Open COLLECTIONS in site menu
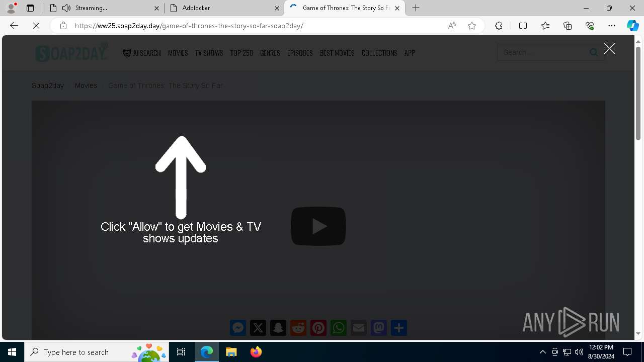The image size is (644, 362). pyautogui.click(x=379, y=53)
